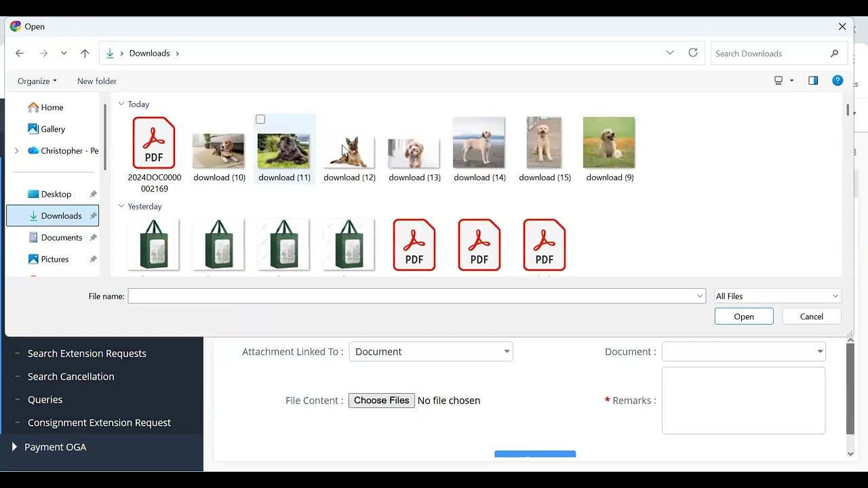Image resolution: width=868 pixels, height=488 pixels.
Task: Select the 2024DOC0000002169 PDF file
Action: click(x=154, y=155)
